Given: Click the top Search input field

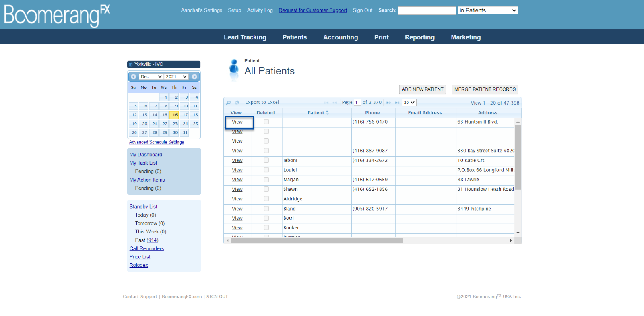Looking at the screenshot, I should [x=427, y=11].
